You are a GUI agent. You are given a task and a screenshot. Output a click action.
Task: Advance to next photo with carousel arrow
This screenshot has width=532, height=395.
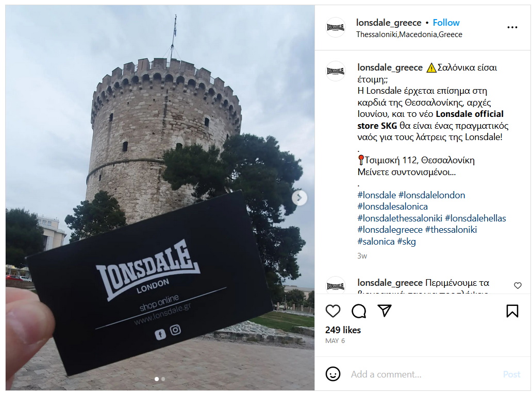click(299, 198)
